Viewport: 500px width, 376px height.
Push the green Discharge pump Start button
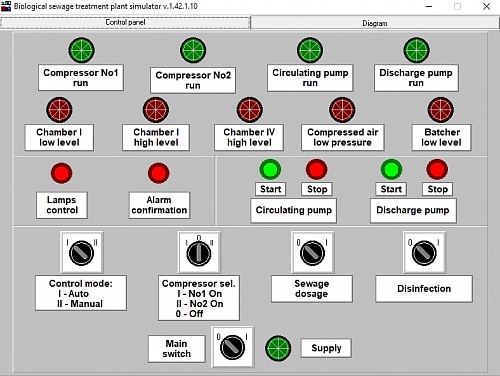[391, 169]
